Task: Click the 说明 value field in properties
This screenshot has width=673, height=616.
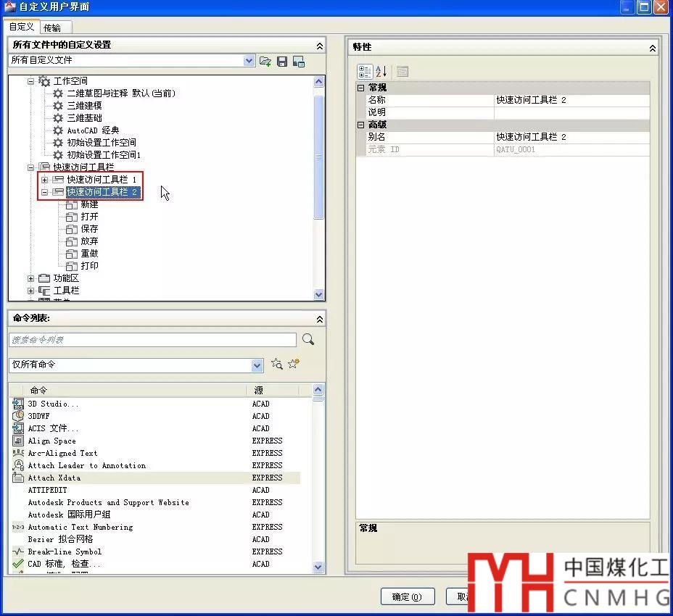Action: (571, 112)
